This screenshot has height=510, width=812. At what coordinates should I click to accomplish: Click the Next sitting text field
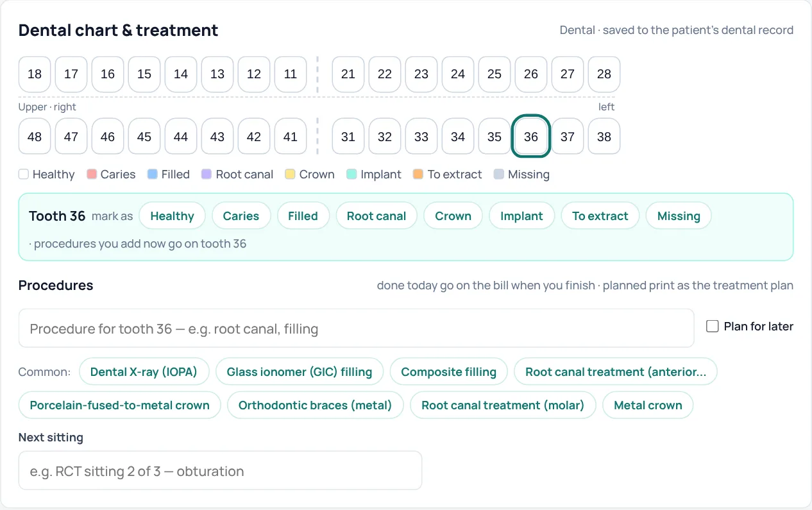[220, 471]
